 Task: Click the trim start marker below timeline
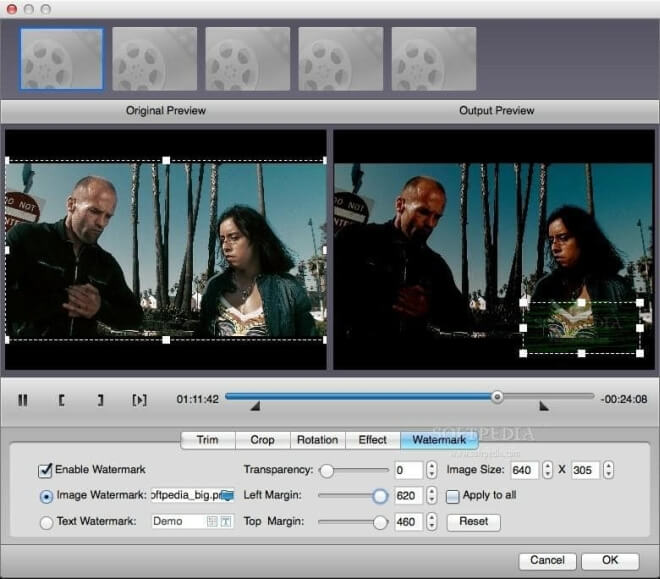point(255,406)
